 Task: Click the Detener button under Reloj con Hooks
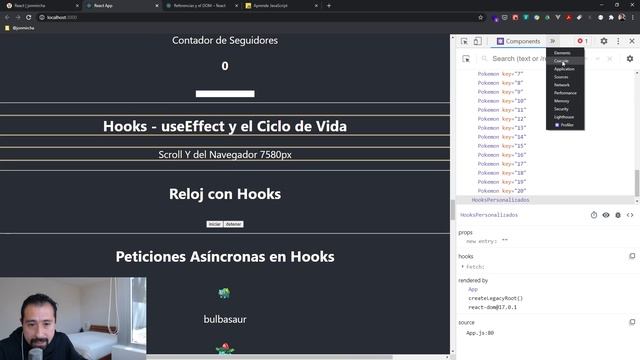coord(233,224)
